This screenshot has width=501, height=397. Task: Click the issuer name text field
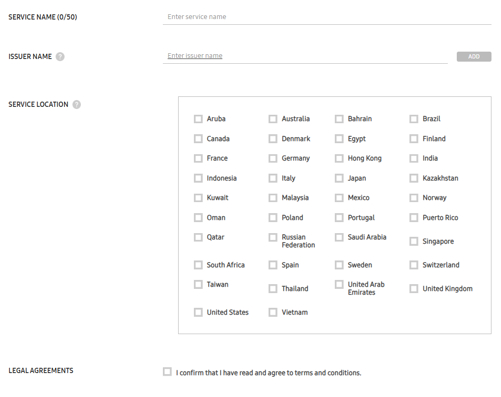[x=305, y=56]
